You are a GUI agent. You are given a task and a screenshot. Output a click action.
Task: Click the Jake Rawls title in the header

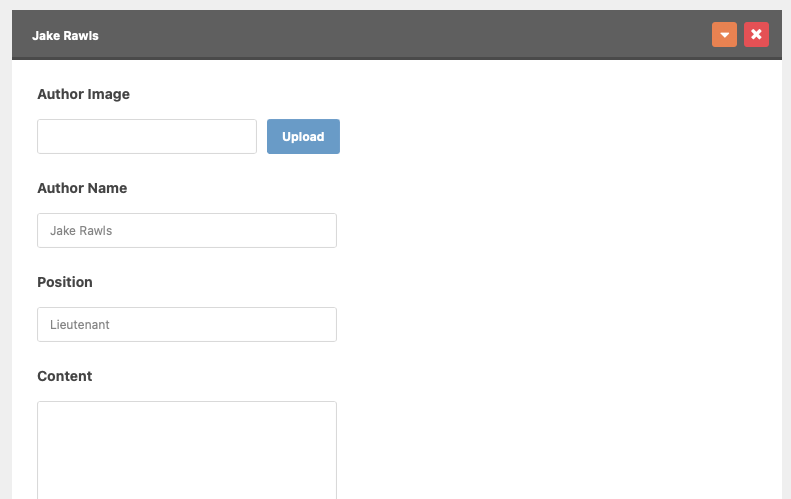point(65,36)
